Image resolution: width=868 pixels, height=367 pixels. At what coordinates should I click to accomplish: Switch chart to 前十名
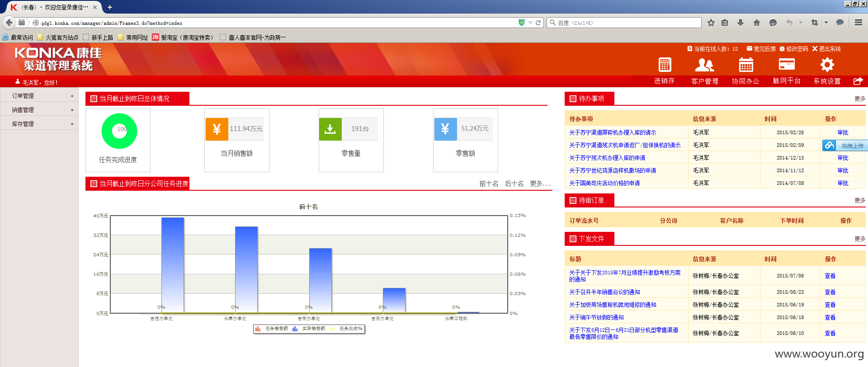point(489,183)
